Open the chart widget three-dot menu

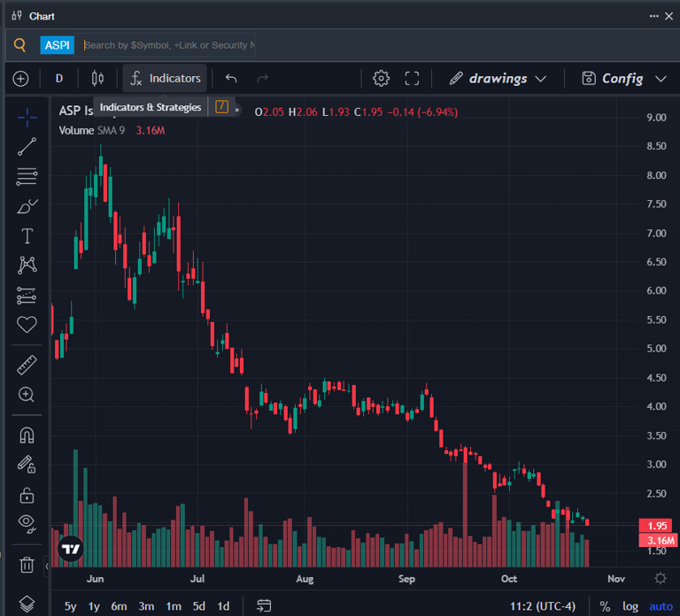pos(654,16)
